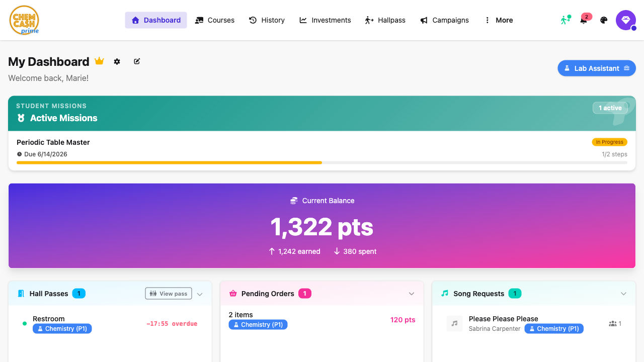This screenshot has height=362, width=644.
Task: Click the edit dashboard pencil icon
Action: click(137, 61)
